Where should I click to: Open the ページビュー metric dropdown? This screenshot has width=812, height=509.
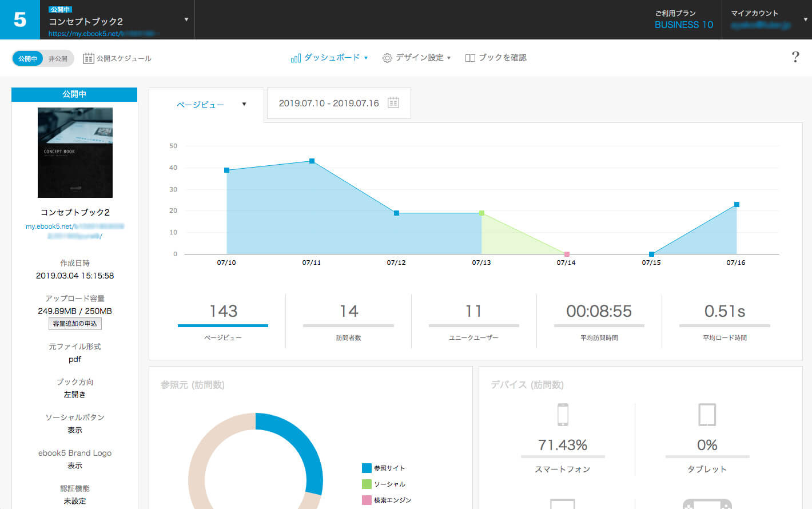click(206, 105)
